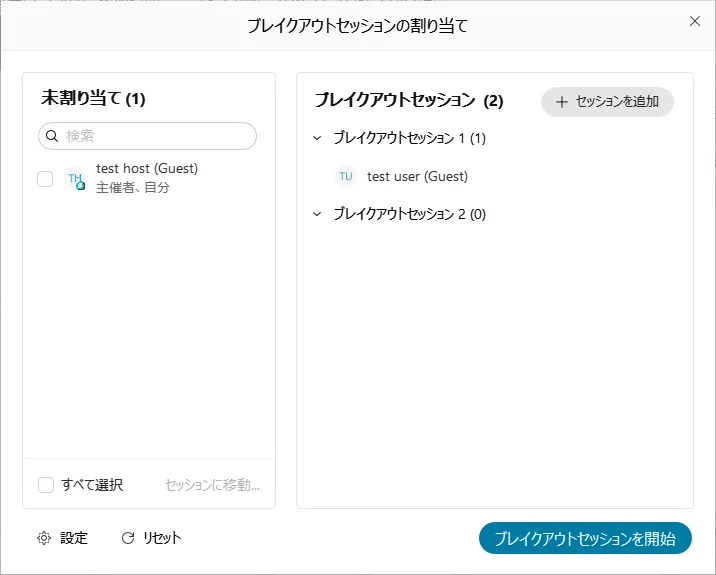The height and width of the screenshot is (575, 716).
Task: Click the リセット text label
Action: click(x=162, y=538)
